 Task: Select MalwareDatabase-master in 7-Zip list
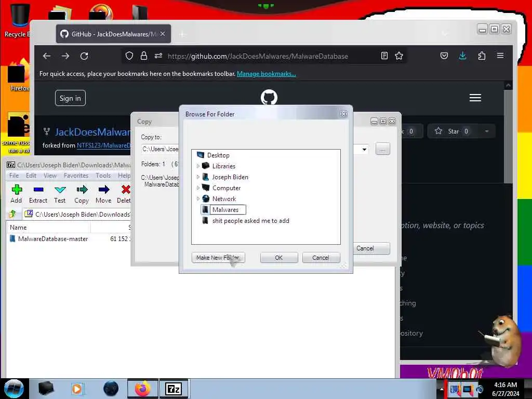click(53, 239)
